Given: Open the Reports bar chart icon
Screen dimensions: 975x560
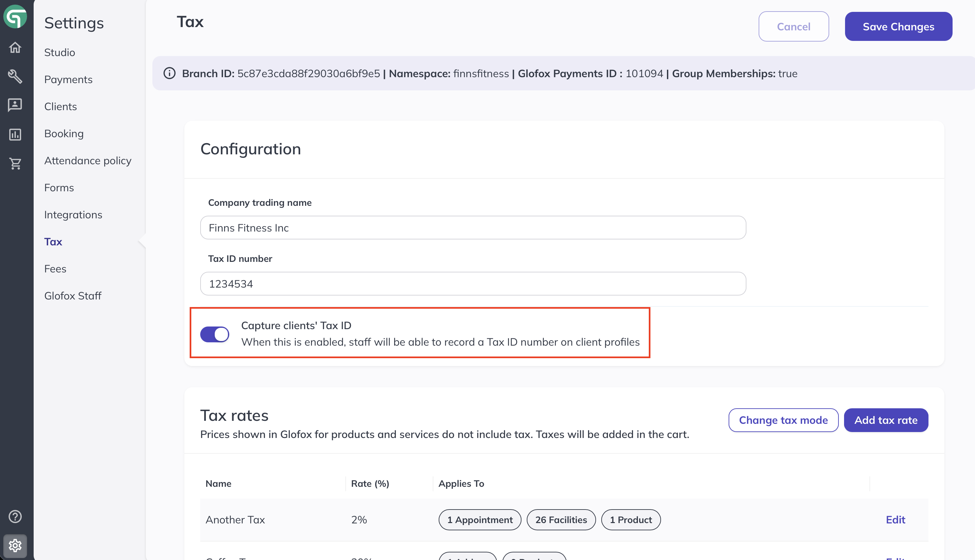Looking at the screenshot, I should (16, 134).
